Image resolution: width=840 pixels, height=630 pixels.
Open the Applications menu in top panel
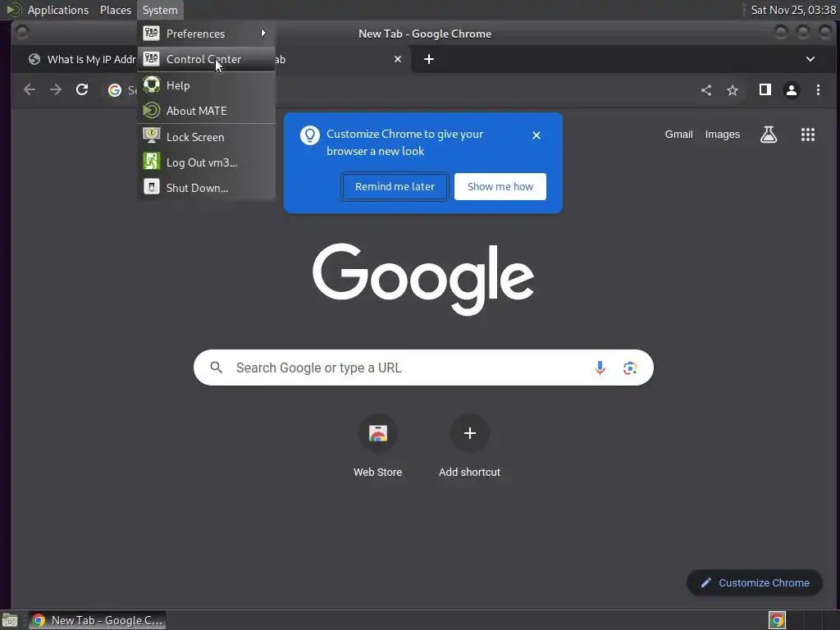(x=58, y=10)
